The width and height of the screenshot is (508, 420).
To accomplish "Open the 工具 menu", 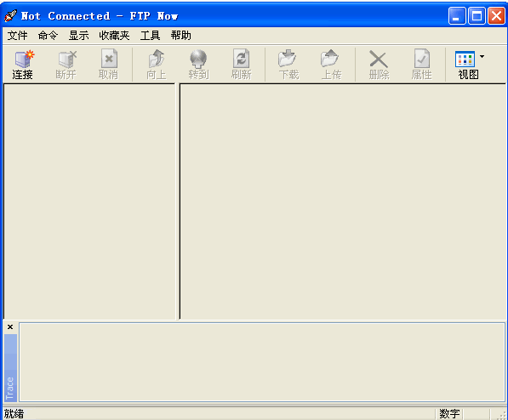I will 150,36.
